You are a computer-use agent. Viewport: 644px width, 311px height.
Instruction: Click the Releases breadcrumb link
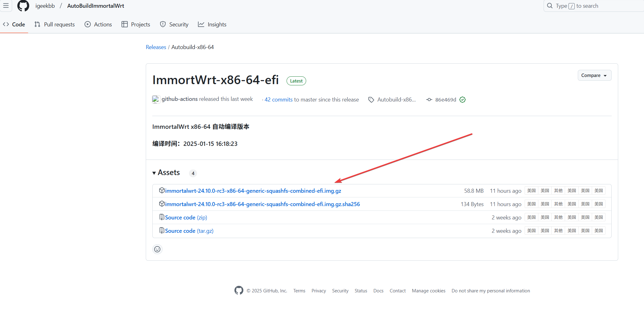[x=156, y=47]
